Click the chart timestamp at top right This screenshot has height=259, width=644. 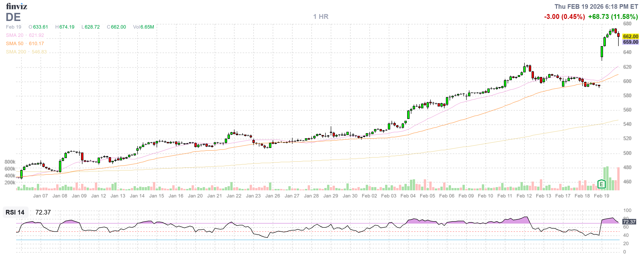[x=596, y=6]
